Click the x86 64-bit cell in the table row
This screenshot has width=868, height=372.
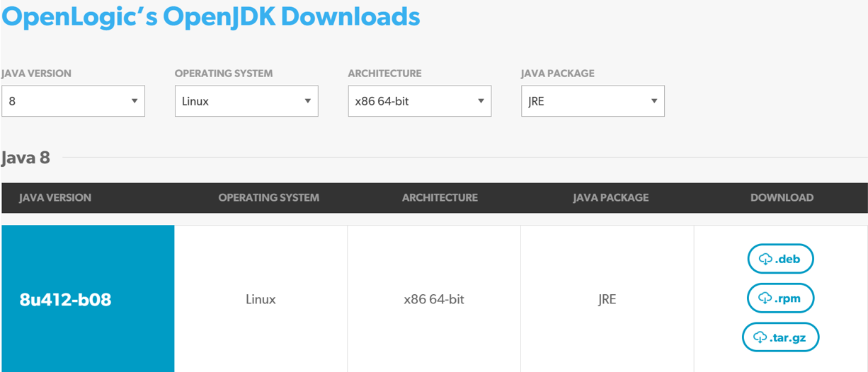point(434,299)
